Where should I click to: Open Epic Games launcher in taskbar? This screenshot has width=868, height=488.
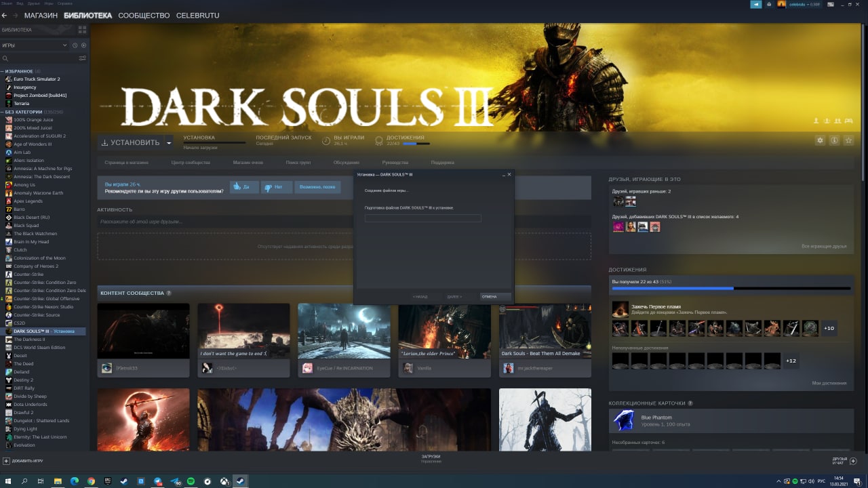point(108,481)
